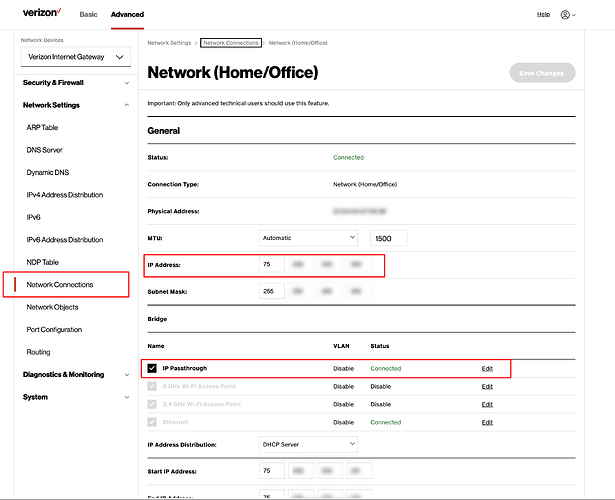
Task: Open Routing in the sidebar
Action: click(x=38, y=352)
